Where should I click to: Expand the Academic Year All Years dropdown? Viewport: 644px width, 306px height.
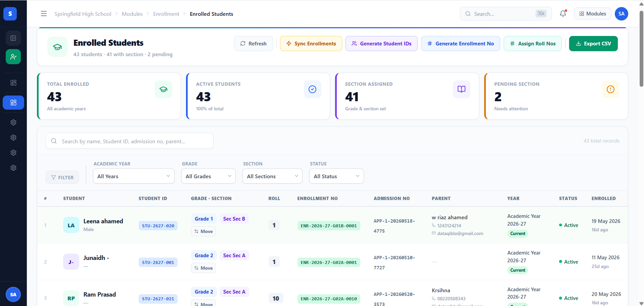(134, 176)
